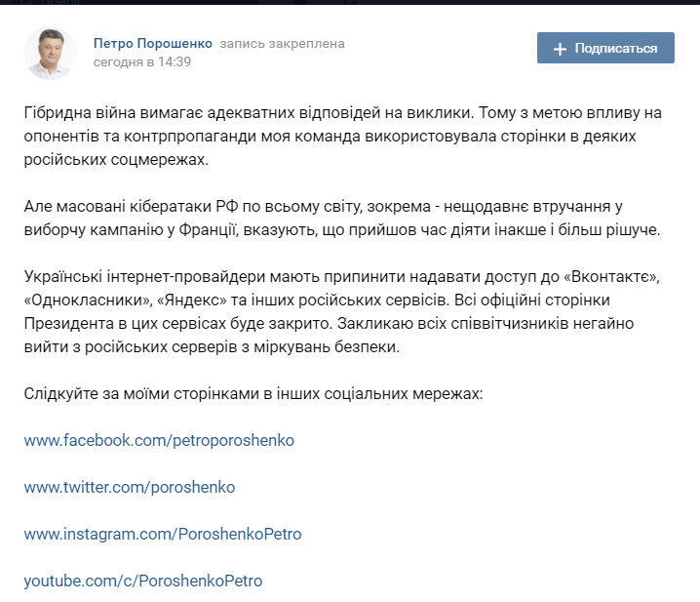This screenshot has width=700, height=602.
Task: Subscribe using the Подписаться button
Action: click(x=605, y=48)
